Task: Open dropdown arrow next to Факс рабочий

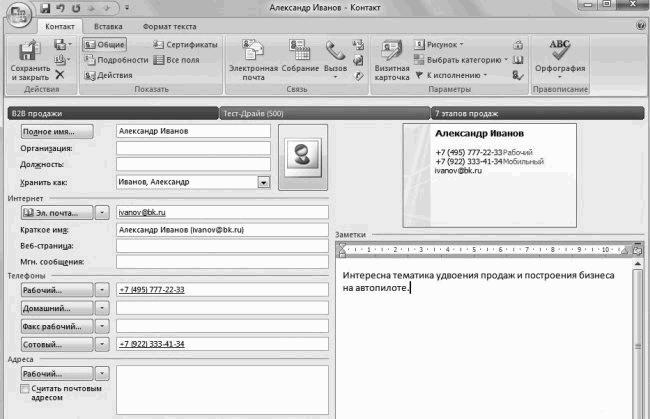Action: (102, 326)
